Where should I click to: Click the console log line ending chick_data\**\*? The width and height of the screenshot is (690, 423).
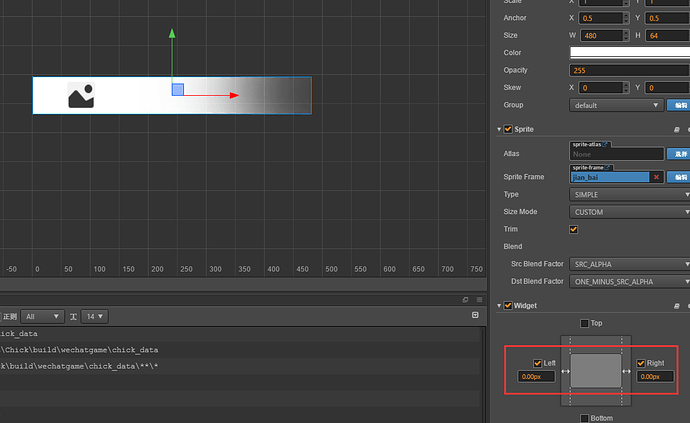[79, 366]
